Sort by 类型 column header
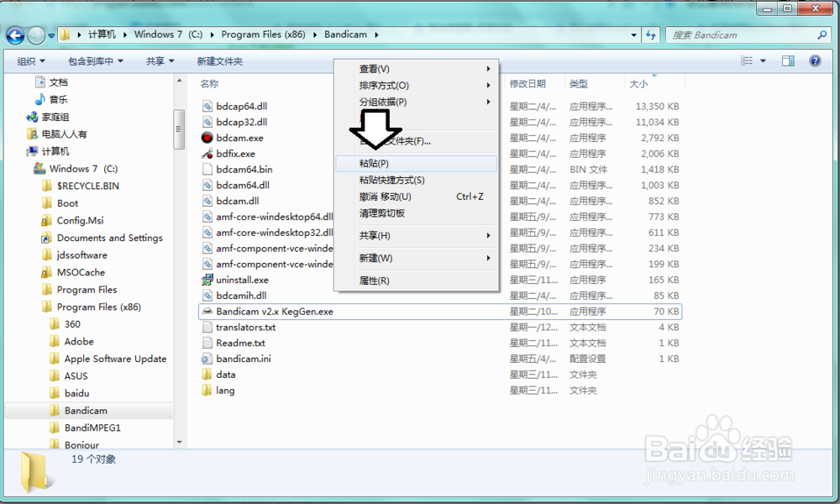Screen dimensions: 840x504 [x=579, y=83]
